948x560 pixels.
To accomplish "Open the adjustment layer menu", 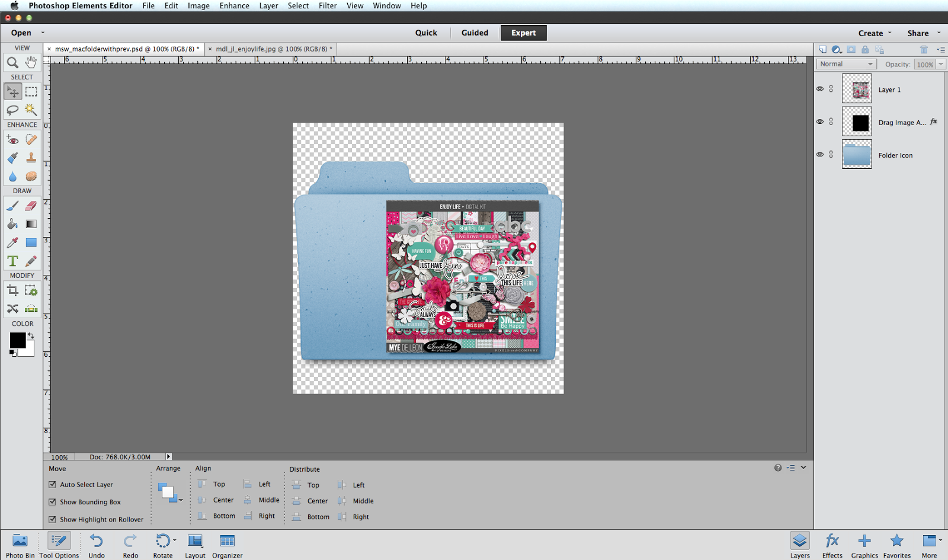I will tap(837, 50).
